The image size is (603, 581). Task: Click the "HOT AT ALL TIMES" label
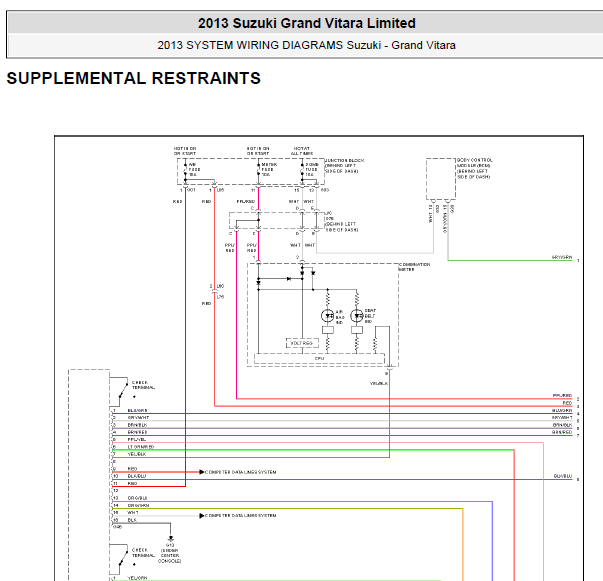[302, 151]
